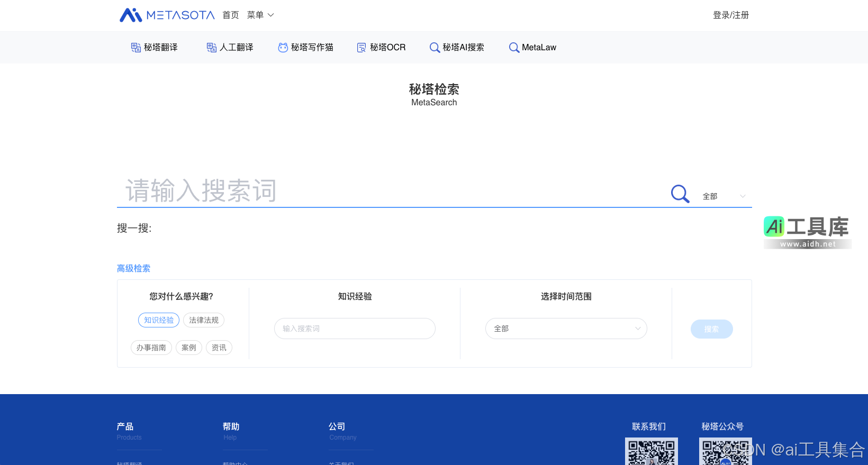Open MetaLaw text in the nav bar

click(539, 48)
